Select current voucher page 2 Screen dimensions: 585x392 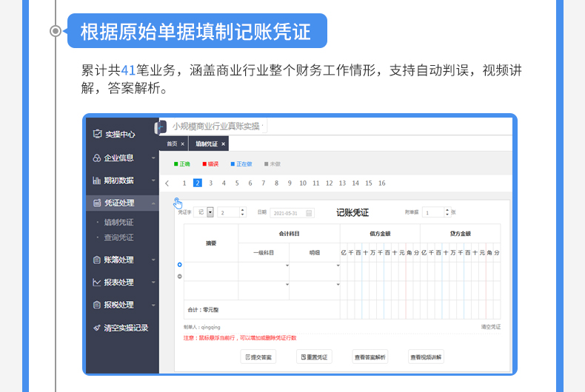pos(198,183)
